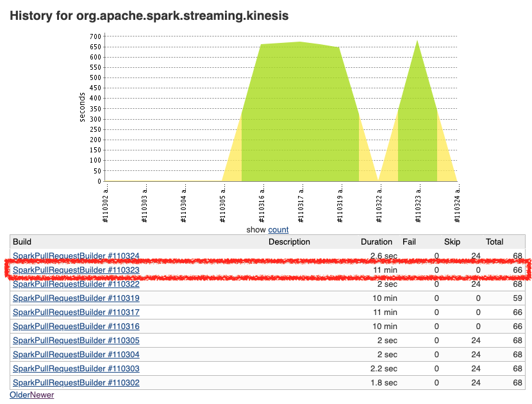The height and width of the screenshot is (404, 532).
Task: Click the '2.6 sec' duration of build #110324
Action: pyautogui.click(x=384, y=256)
